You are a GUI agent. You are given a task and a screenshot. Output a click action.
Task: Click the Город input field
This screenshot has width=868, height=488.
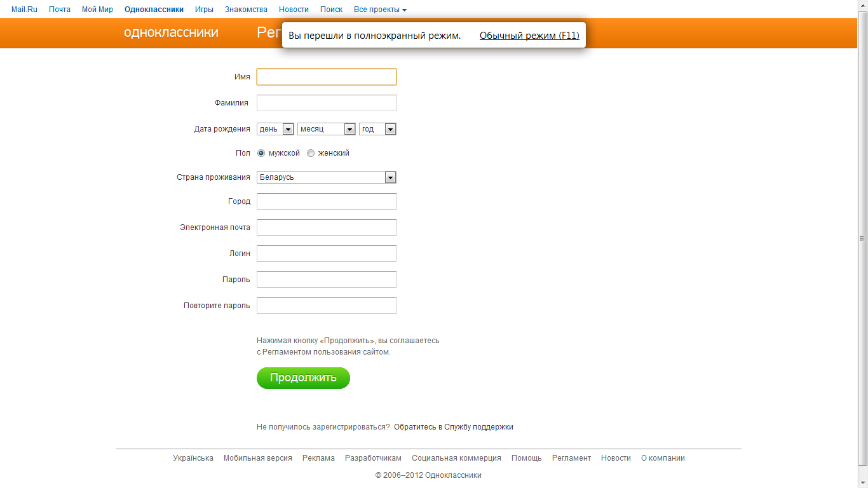coord(327,201)
